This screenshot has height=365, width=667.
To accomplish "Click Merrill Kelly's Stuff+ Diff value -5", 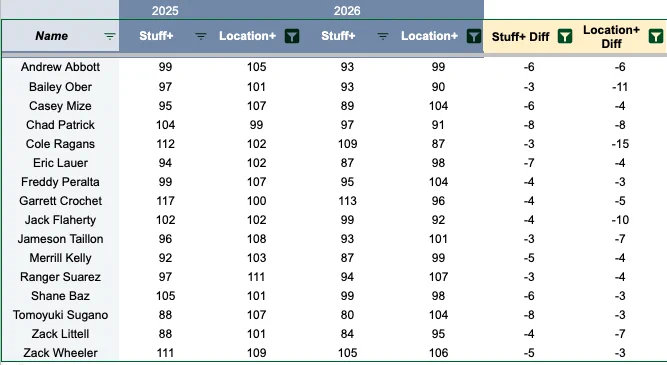I will pyautogui.click(x=529, y=258).
